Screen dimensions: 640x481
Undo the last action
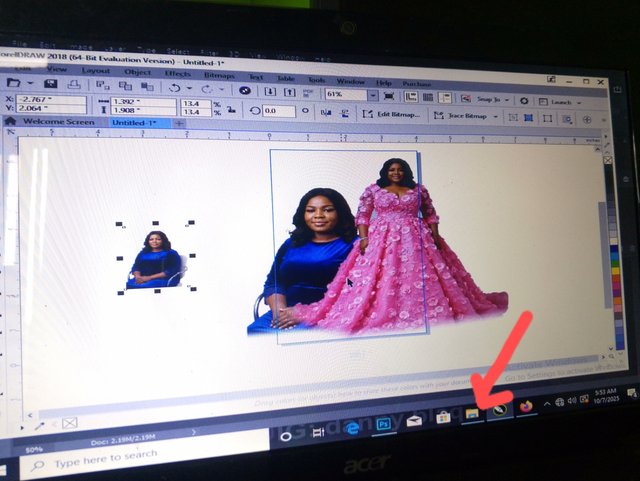tap(174, 87)
